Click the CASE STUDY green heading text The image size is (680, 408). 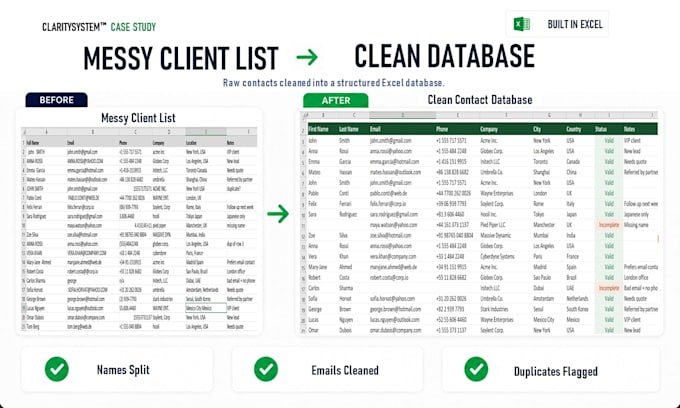click(133, 27)
